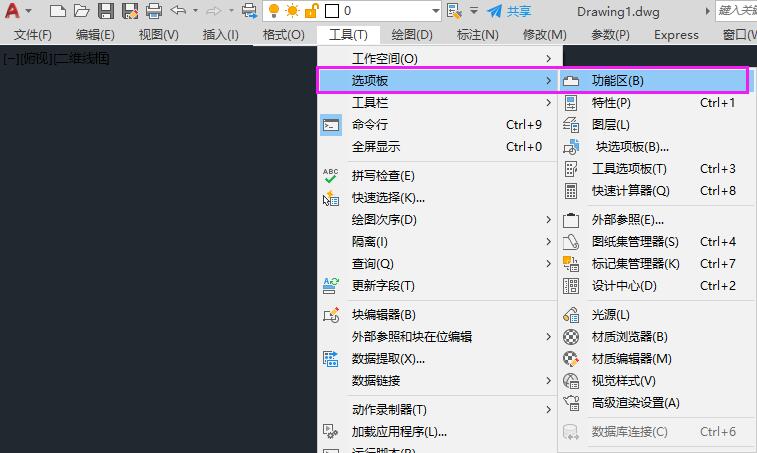Open the 绘图(D) menu
Screen dimensions: 757x453
click(x=412, y=35)
